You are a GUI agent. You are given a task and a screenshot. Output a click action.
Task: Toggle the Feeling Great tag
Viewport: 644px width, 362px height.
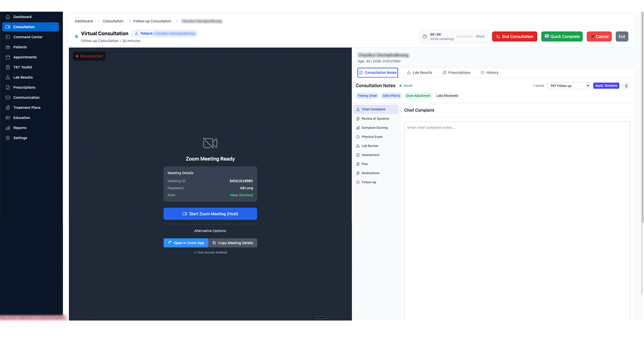(x=367, y=96)
